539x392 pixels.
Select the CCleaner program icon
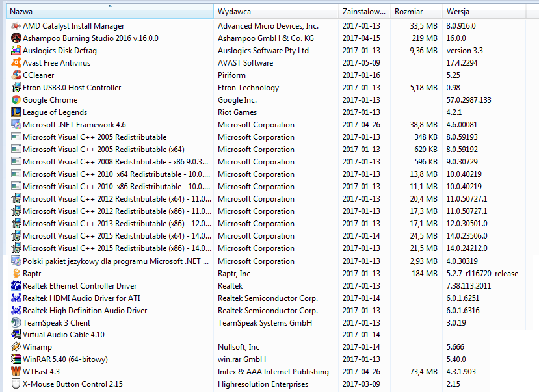click(x=16, y=75)
